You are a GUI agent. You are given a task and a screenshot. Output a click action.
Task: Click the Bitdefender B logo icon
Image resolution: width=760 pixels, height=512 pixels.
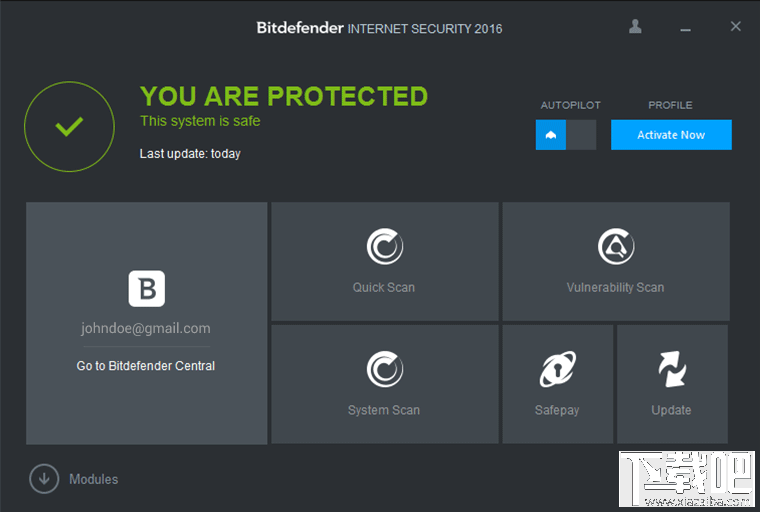pyautogui.click(x=146, y=288)
